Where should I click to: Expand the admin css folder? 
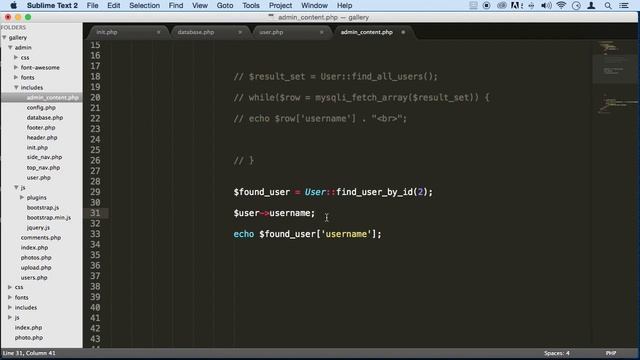(16, 58)
